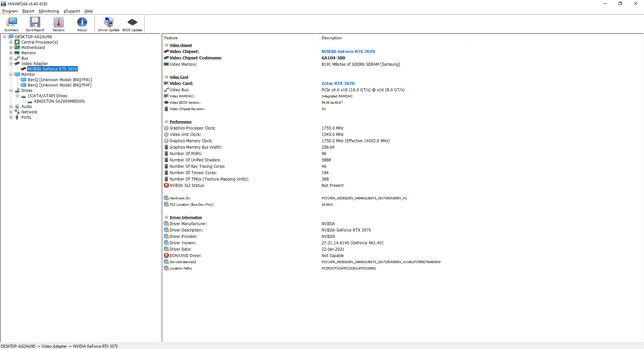
Task: Click the Video Bus connector icon
Action: 166,90
